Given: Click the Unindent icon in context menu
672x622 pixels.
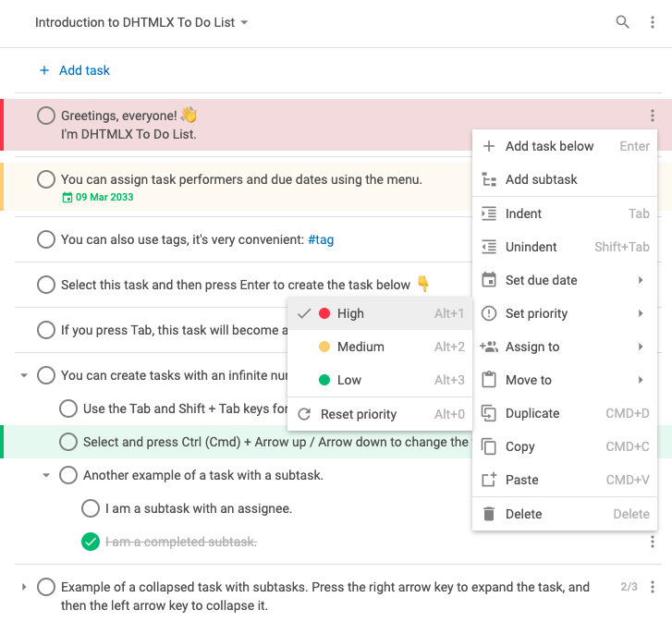Looking at the screenshot, I should coord(489,247).
